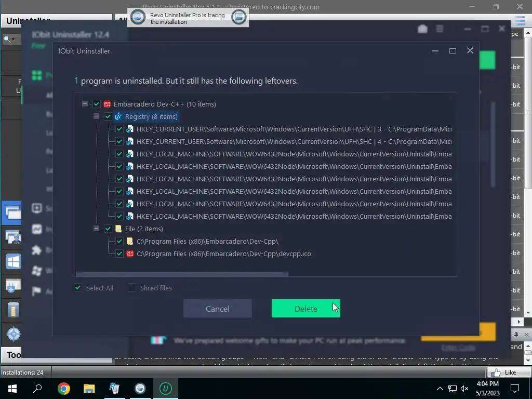Select the crosshair Hunter Mode icon in Revo sidebar

pos(14,334)
